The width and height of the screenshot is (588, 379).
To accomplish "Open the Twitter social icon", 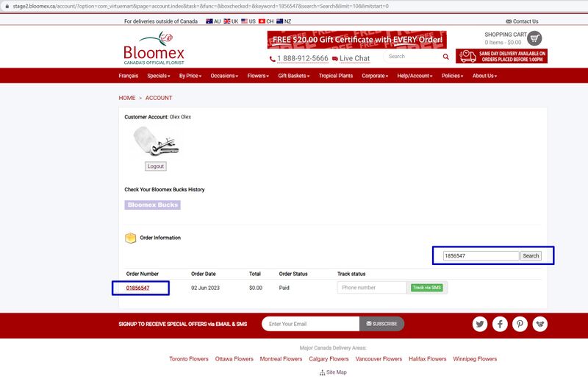I will pos(480,324).
